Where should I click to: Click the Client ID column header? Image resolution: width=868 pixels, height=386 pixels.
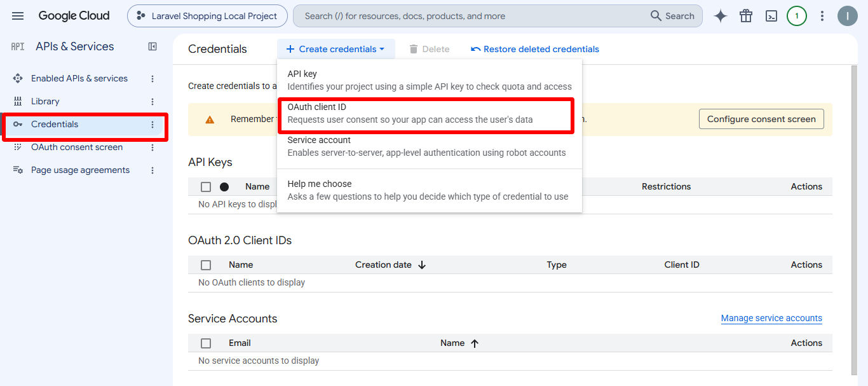[x=682, y=265]
